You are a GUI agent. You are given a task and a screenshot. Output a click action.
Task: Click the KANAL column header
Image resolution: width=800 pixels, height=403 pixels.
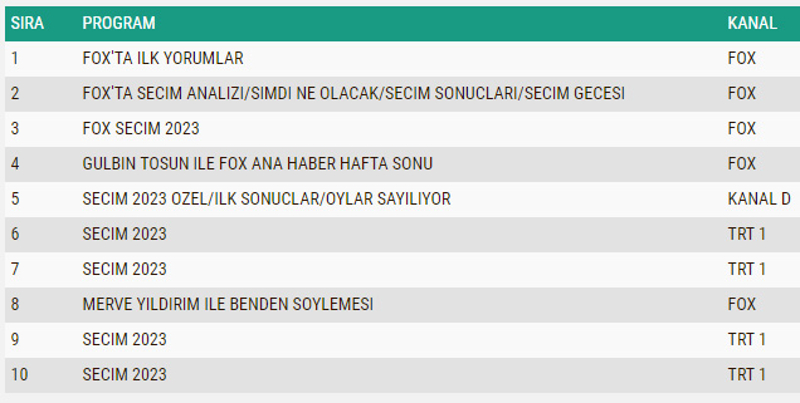pyautogui.click(x=752, y=23)
